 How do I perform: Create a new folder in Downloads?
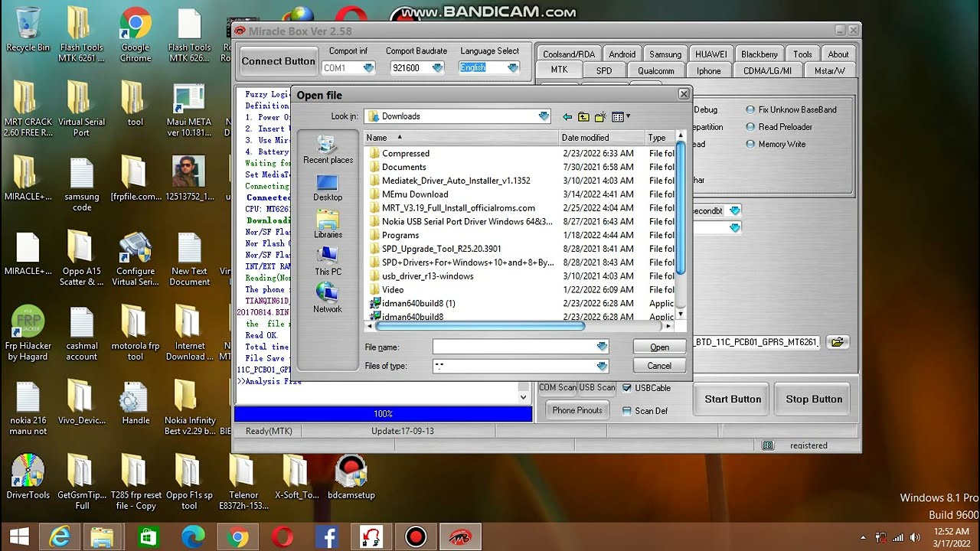pos(600,117)
